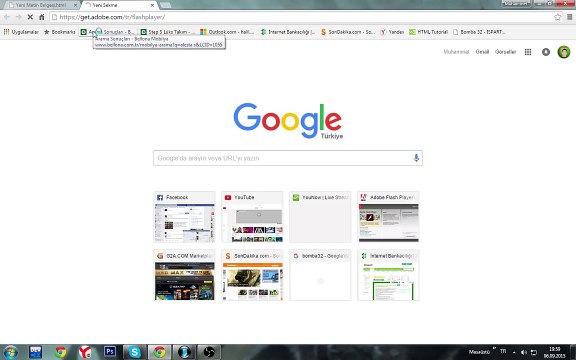Open the G2A.COM Marketplace thumbnail
Viewport: 576px width, 360px height.
coord(184,275)
